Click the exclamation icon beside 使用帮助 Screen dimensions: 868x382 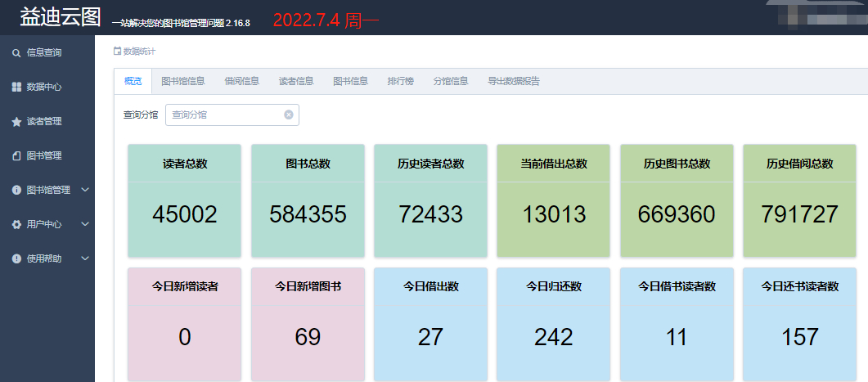pos(16,258)
